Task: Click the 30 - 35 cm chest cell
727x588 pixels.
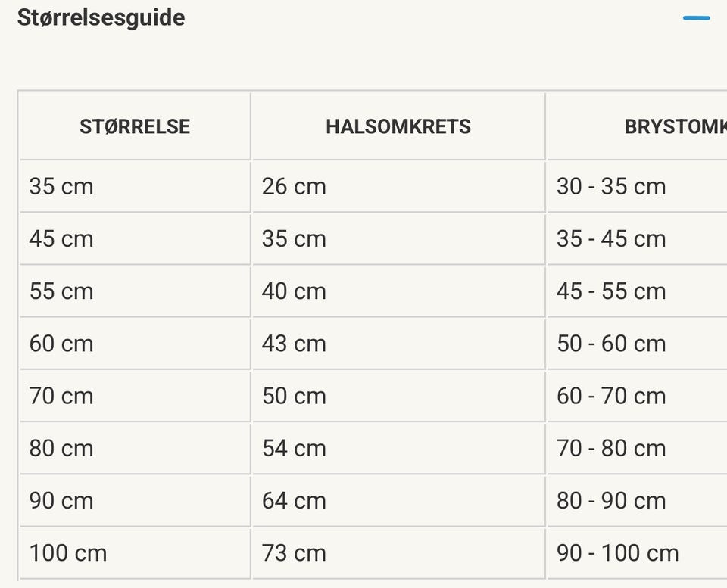Action: tap(611, 186)
